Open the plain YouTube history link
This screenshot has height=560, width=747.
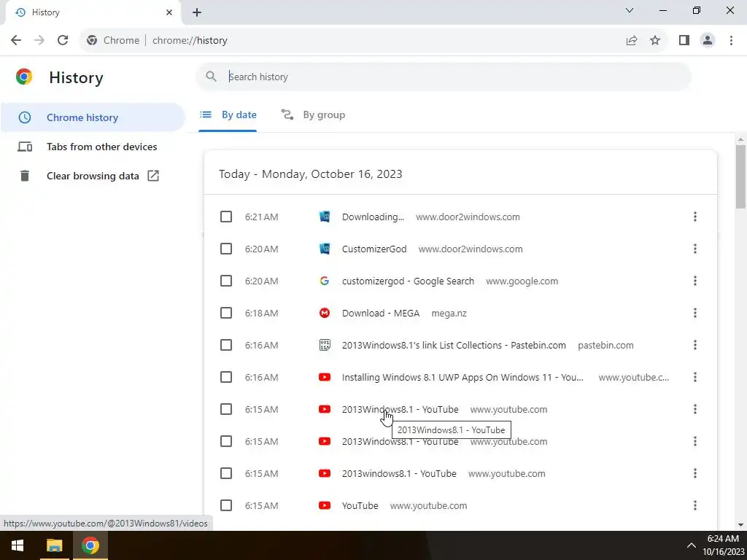click(360, 506)
